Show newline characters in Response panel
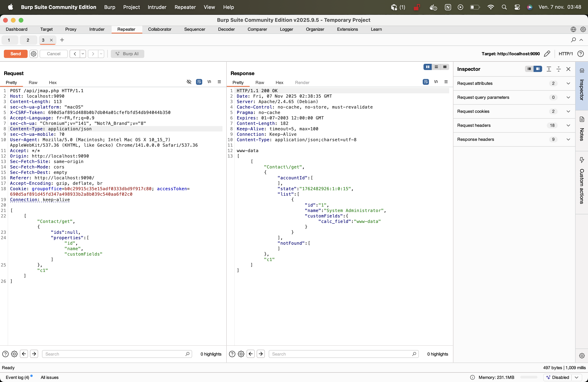The image size is (588, 382). (x=436, y=82)
